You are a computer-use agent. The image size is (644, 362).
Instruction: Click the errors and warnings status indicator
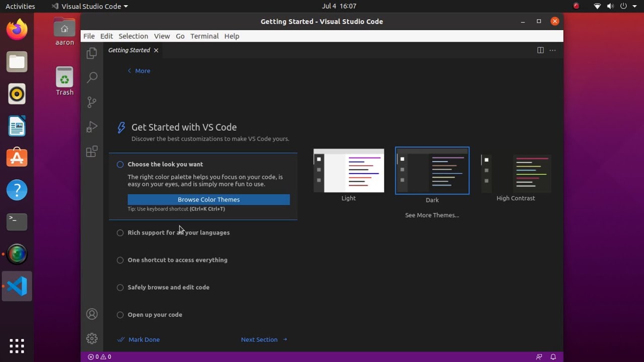click(100, 356)
